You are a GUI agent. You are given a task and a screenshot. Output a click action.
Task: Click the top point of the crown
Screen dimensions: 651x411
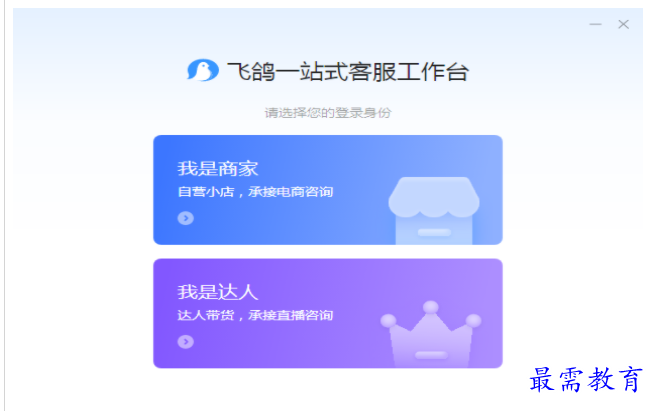click(x=431, y=307)
